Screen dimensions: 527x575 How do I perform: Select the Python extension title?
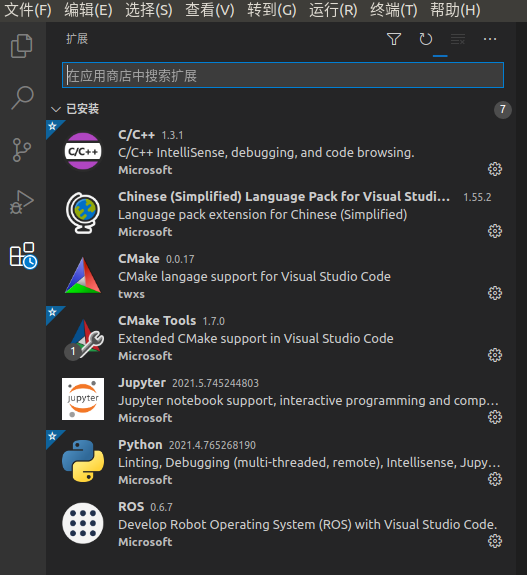(x=140, y=445)
